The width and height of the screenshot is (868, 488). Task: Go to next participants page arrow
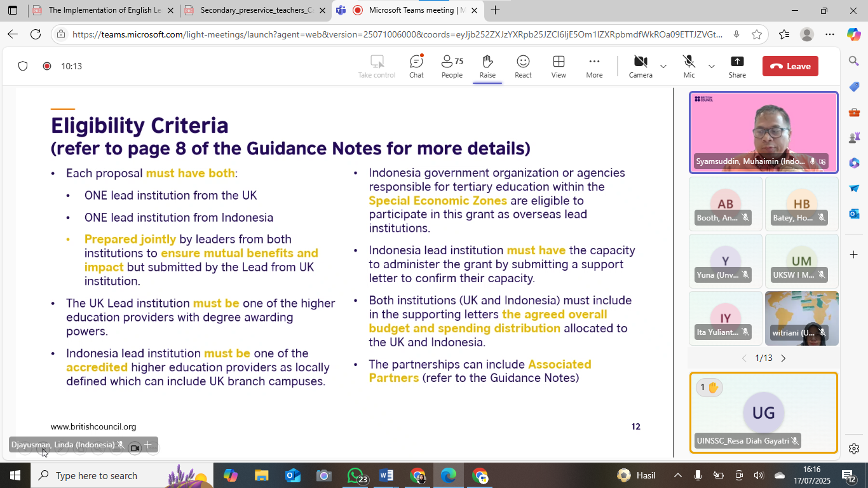(783, 358)
